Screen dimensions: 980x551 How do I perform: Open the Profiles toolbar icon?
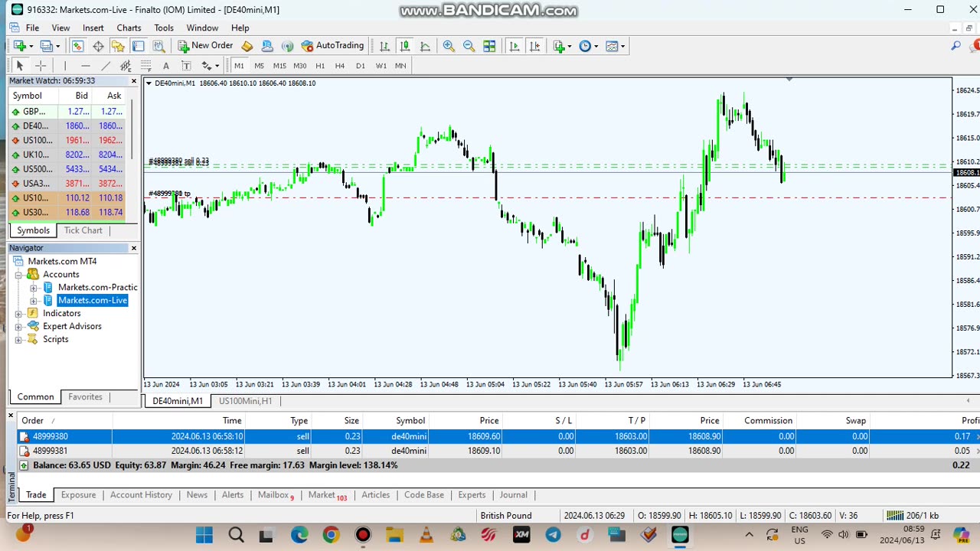point(47,46)
